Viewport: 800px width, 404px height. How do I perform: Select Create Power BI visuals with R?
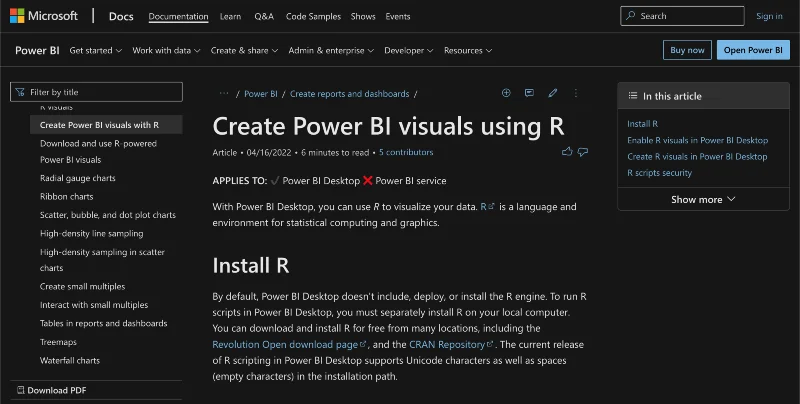click(106, 125)
